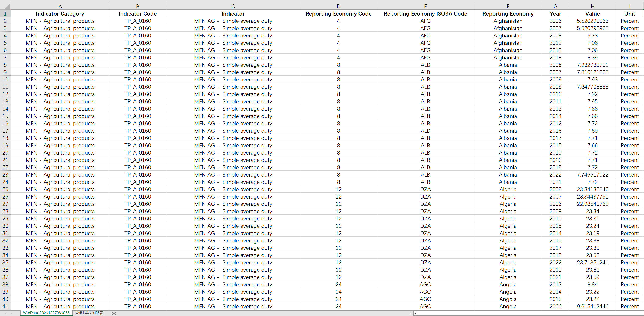
Task: Click the sheet tabs scroll-left arrow
Action: tap(6, 313)
